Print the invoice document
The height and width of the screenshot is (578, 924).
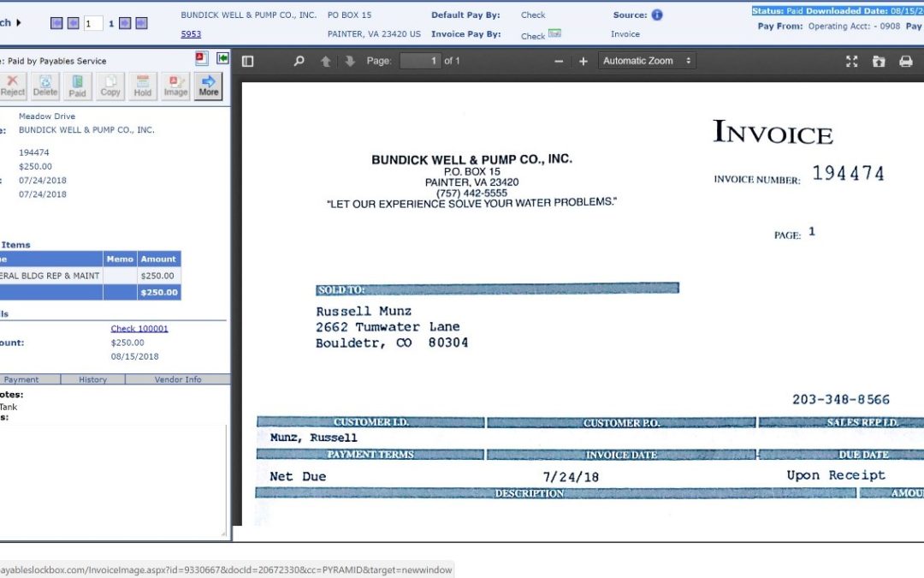pyautogui.click(x=906, y=61)
